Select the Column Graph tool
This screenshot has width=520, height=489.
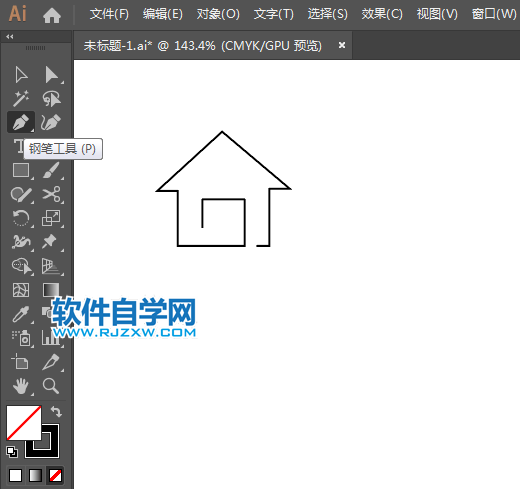pyautogui.click(x=50, y=337)
